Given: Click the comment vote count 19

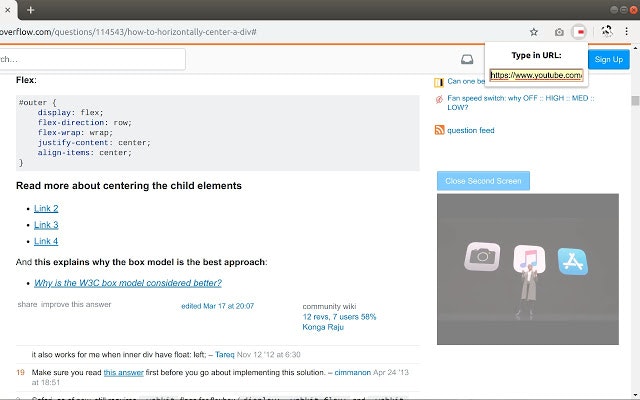Looking at the screenshot, I should click(x=20, y=373).
